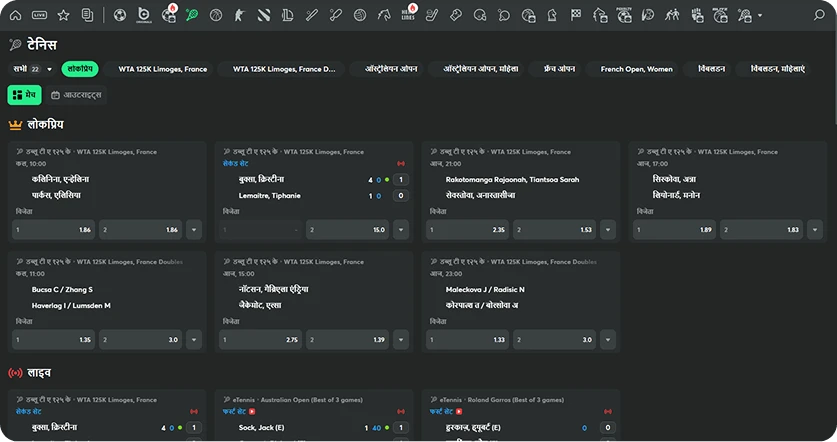The width and height of the screenshot is (837, 442).
Task: Click the LIVE events icon
Action: click(x=39, y=15)
